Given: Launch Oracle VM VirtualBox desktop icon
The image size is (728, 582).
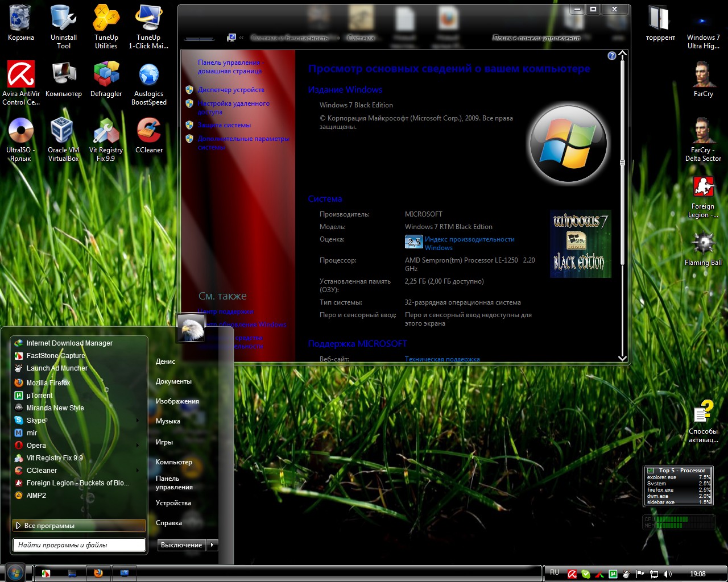Looking at the screenshot, I should click(64, 139).
